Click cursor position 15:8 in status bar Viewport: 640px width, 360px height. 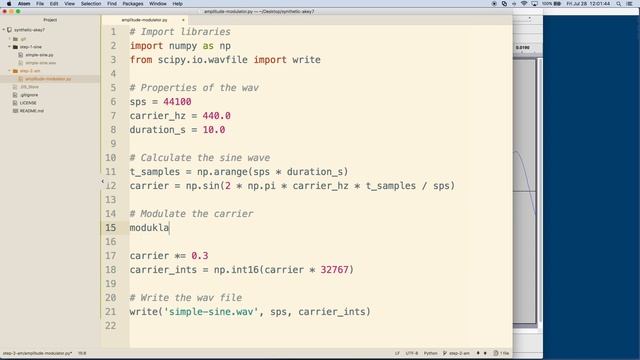click(x=82, y=353)
